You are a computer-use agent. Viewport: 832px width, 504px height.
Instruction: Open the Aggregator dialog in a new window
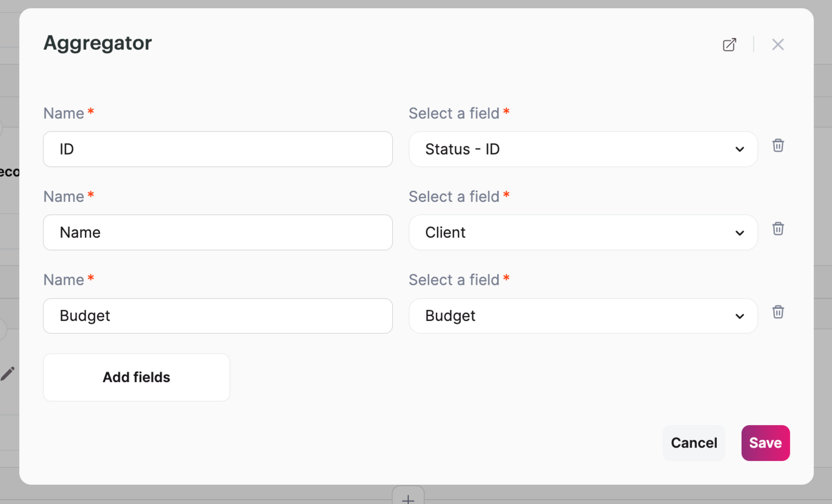[x=729, y=44]
